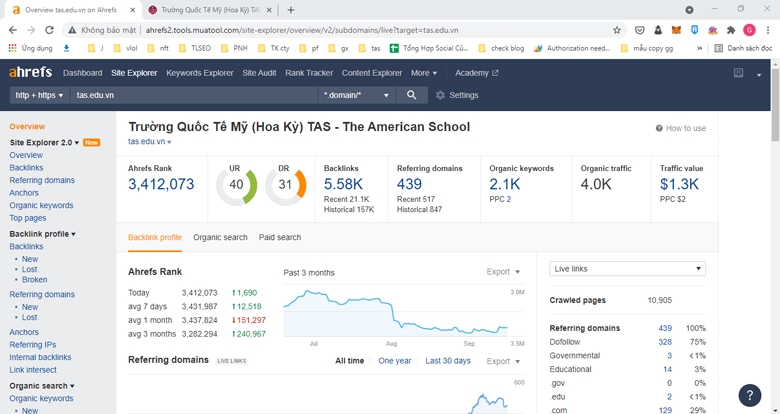Click the 439 referring domains number
Image resolution: width=780 pixels, height=414 pixels.
409,184
